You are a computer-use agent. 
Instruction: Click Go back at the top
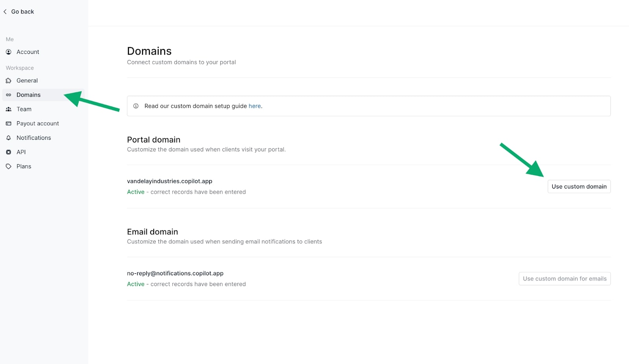pos(22,11)
